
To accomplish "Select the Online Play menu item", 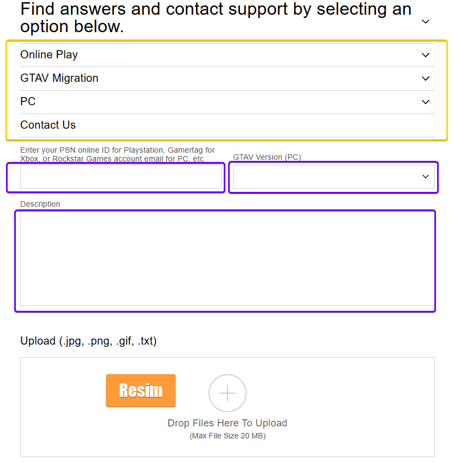I will point(49,55).
